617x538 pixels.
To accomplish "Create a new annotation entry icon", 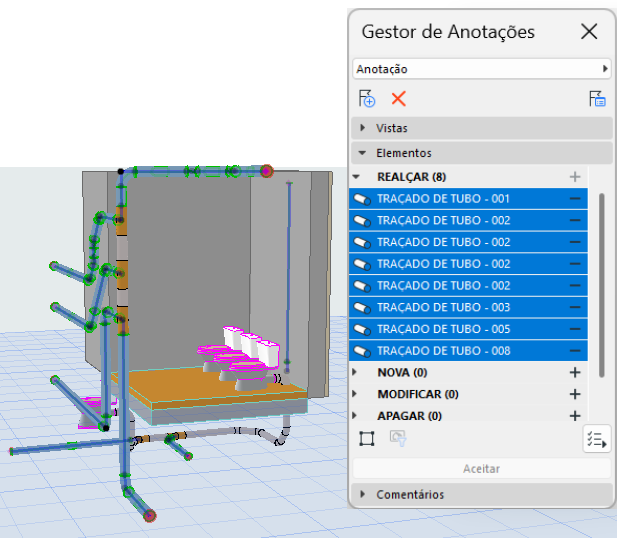I will tap(367, 98).
